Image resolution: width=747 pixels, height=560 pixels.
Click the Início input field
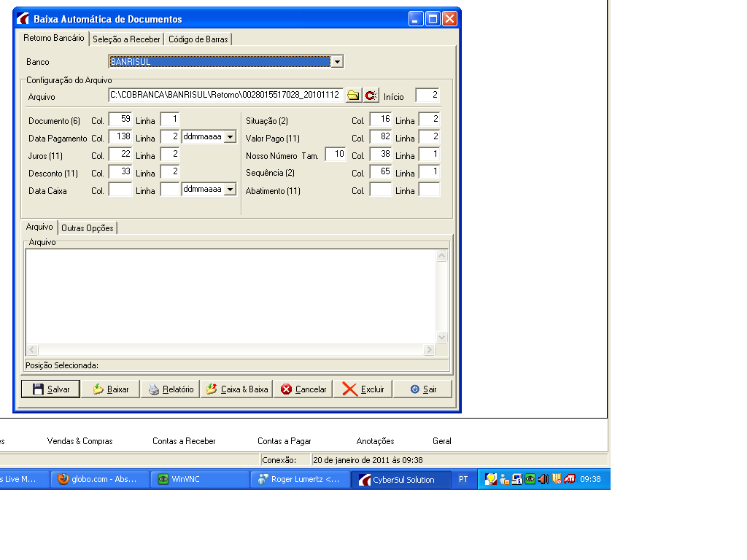point(427,96)
